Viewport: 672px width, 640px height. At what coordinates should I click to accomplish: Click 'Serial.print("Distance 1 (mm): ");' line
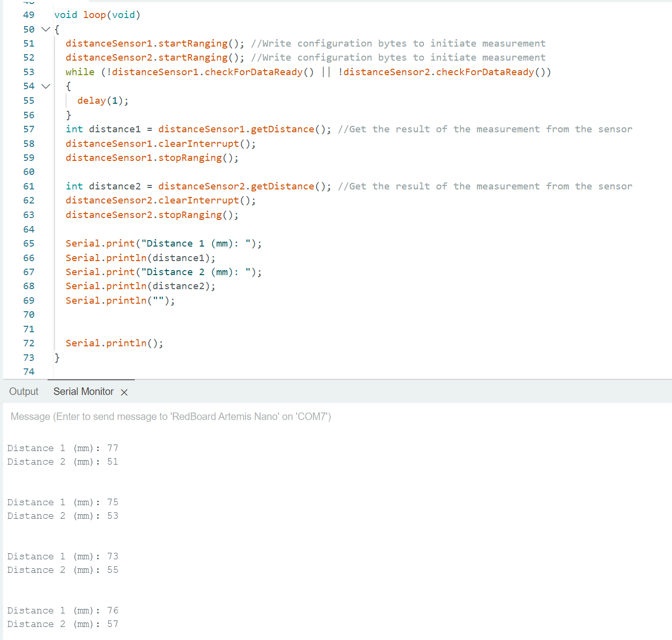pos(163,244)
